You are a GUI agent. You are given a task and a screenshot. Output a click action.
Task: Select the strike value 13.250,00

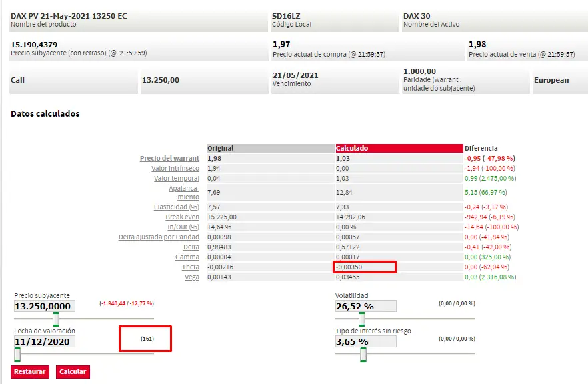point(161,80)
